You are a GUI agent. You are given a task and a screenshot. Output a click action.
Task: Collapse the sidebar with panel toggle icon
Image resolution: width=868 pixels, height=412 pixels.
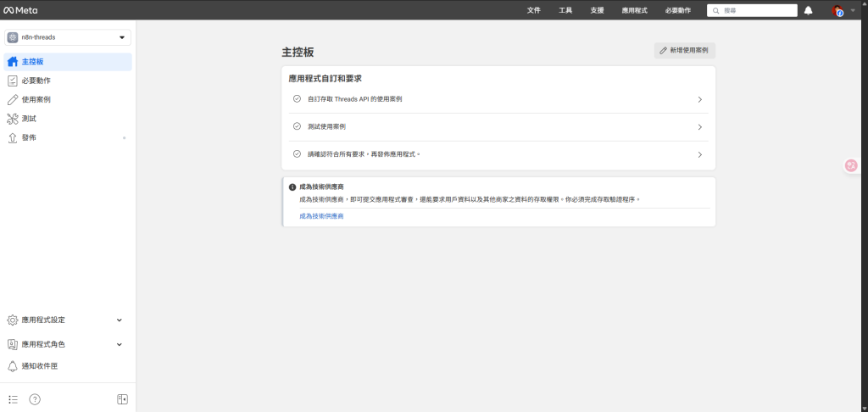122,399
